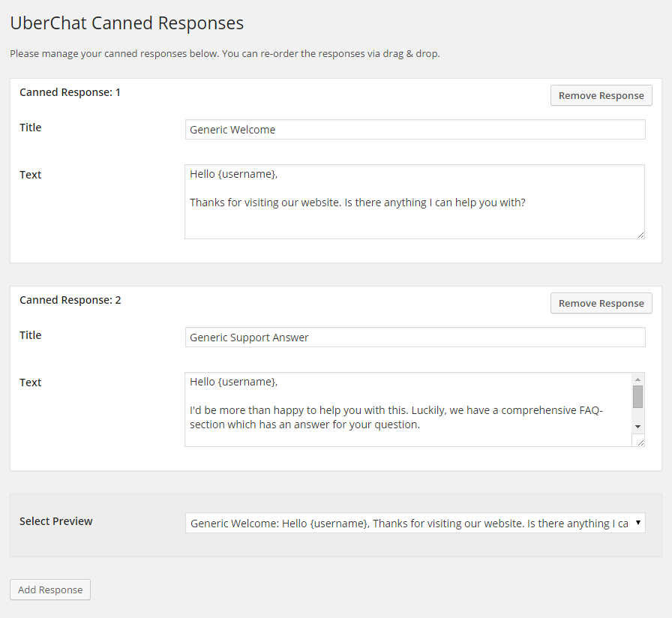Screen dimensions: 672x618
Task: Click the text area of Canned Response 1
Action: coord(415,201)
